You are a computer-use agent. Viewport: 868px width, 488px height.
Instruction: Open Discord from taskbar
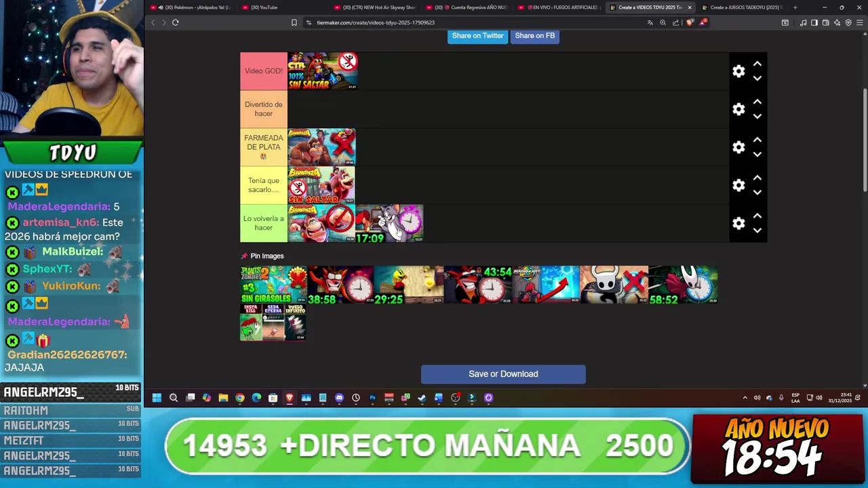339,398
